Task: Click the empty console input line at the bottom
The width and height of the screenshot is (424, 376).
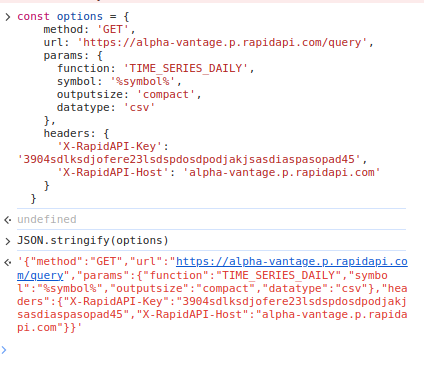Action: coord(213,350)
